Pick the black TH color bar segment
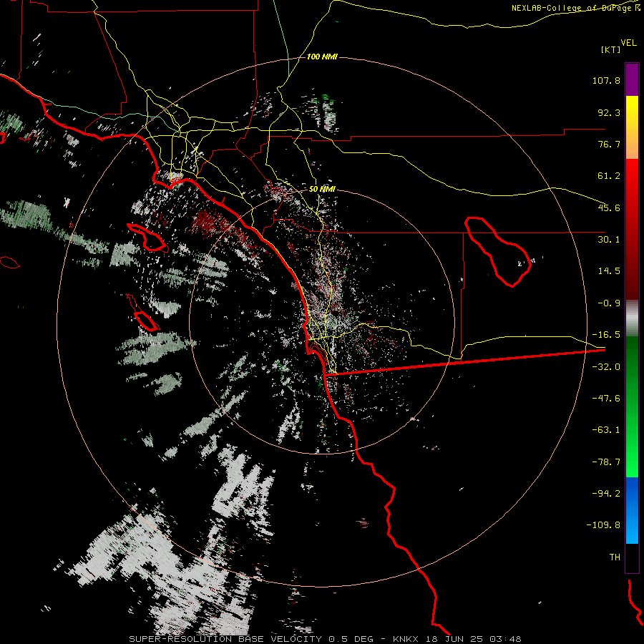This screenshot has height=644, width=644. coord(632,558)
